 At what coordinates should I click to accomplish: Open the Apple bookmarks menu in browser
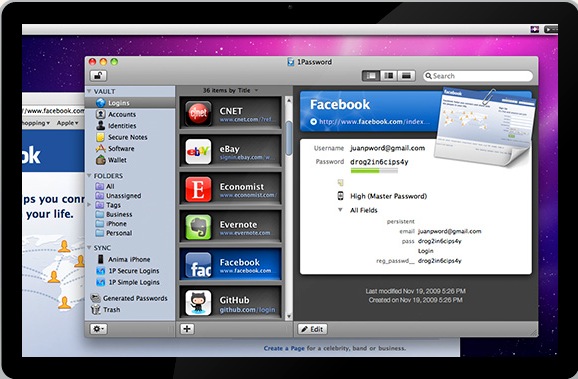[67, 123]
